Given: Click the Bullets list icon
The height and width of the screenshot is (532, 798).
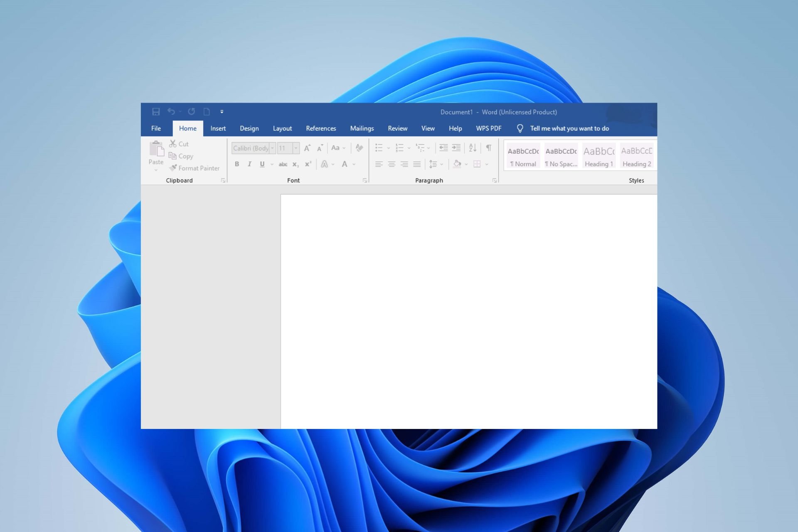Looking at the screenshot, I should coord(378,147).
